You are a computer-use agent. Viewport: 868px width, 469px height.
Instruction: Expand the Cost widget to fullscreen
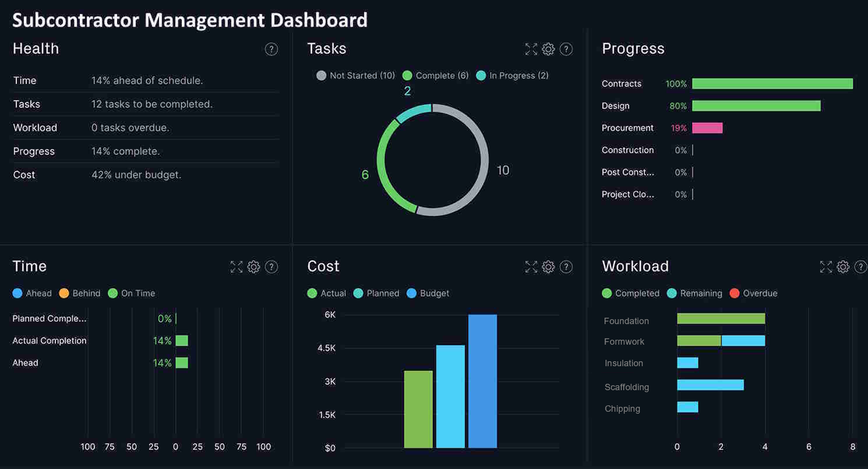tap(531, 267)
